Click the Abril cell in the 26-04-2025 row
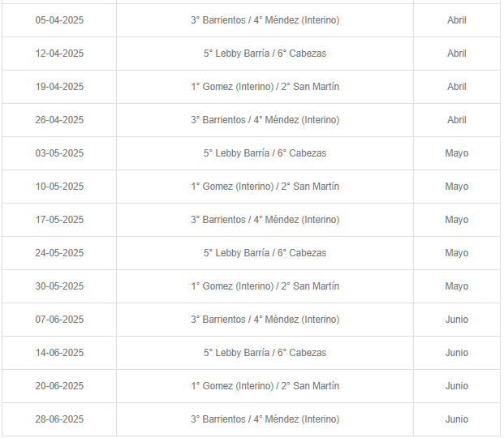The image size is (504, 438). click(456, 120)
